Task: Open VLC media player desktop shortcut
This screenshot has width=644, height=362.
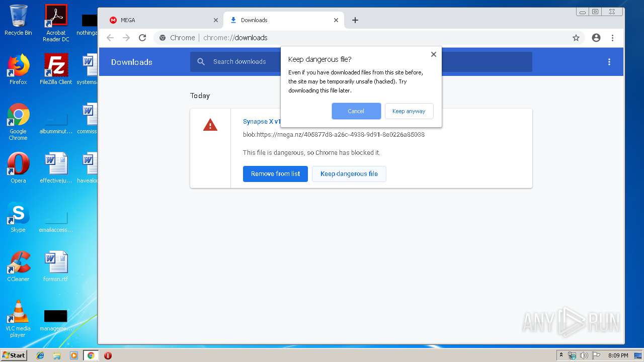Action: [x=18, y=319]
